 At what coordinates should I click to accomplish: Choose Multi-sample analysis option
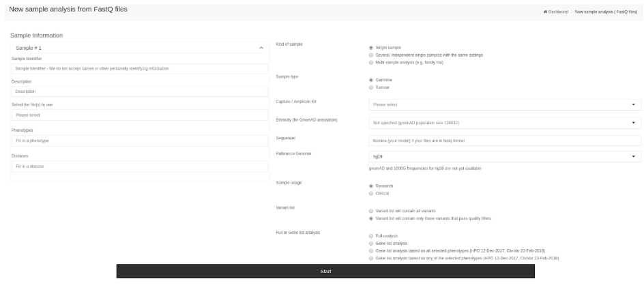pos(371,63)
